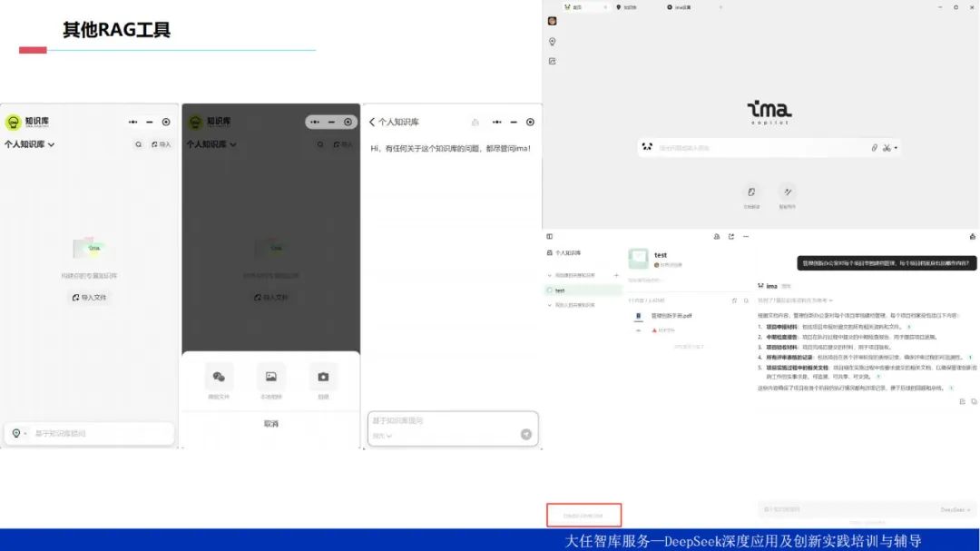Toggle the sidebar panel icon in the knowledge base window
The image size is (980, 551).
[x=549, y=236]
